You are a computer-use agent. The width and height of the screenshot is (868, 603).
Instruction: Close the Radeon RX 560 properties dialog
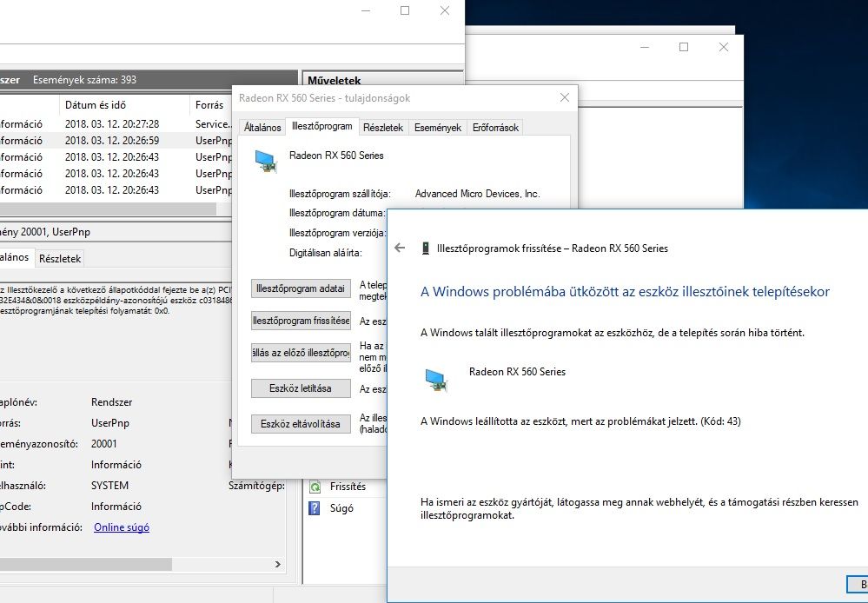[x=565, y=97]
